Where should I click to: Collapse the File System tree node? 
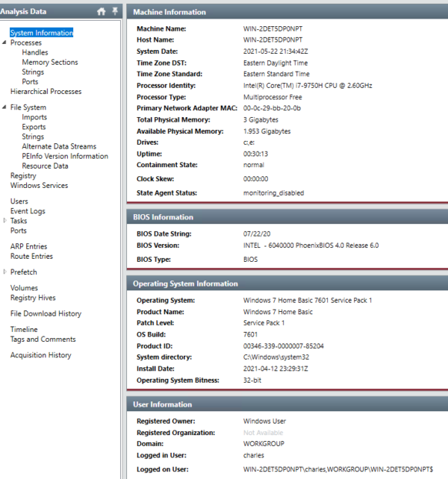(5, 107)
